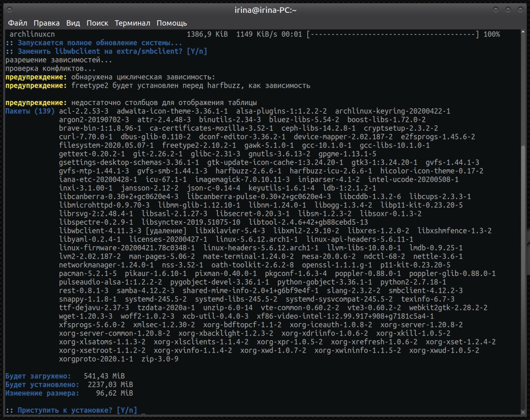Click the archlinuxcn download line label

tap(32, 34)
